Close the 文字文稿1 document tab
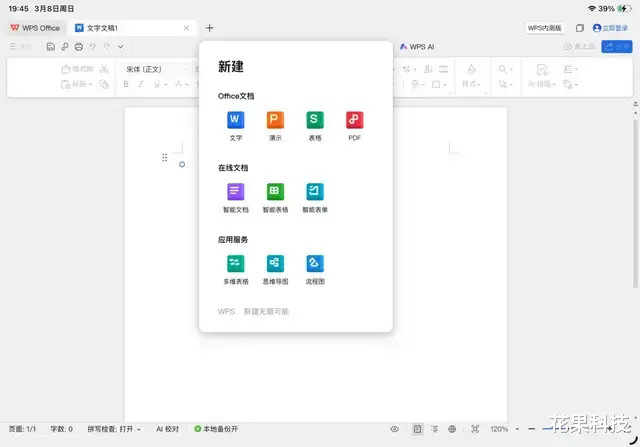 click(x=186, y=28)
